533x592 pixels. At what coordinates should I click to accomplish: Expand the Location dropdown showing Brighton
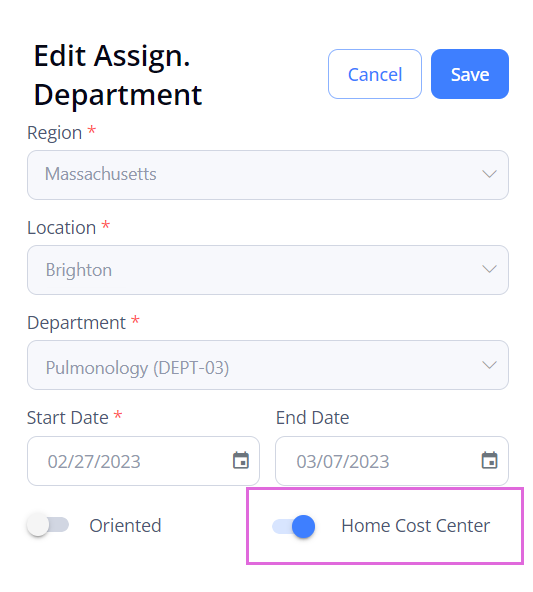pyautogui.click(x=268, y=270)
